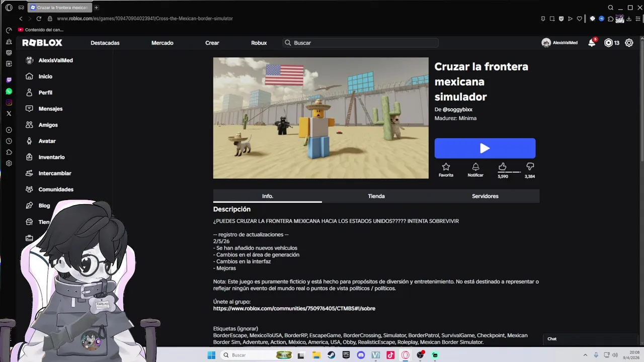Open Opera sidebar history clock

click(9, 141)
